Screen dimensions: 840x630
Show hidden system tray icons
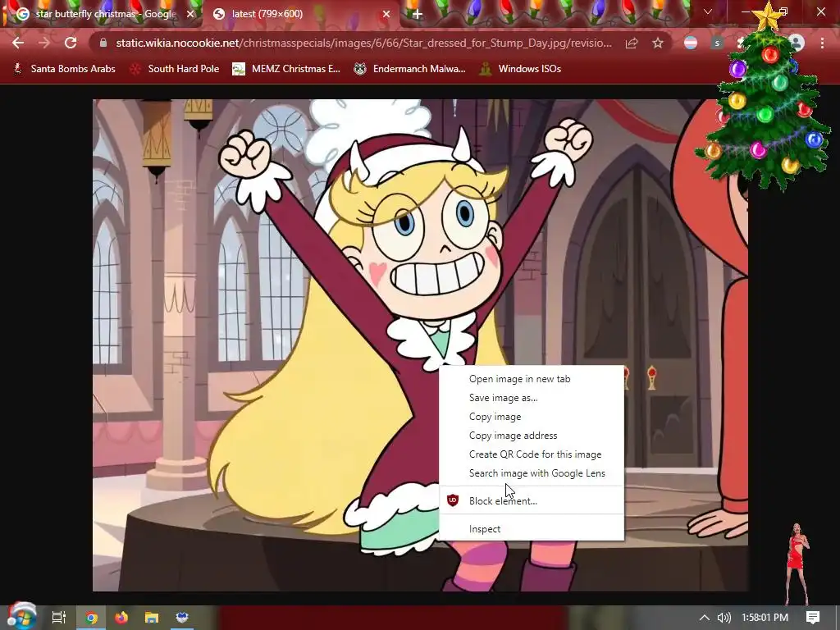tap(705, 618)
